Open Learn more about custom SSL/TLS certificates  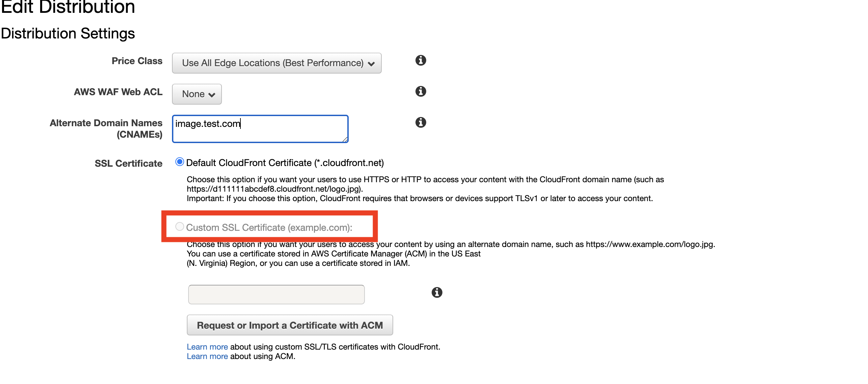point(207,347)
